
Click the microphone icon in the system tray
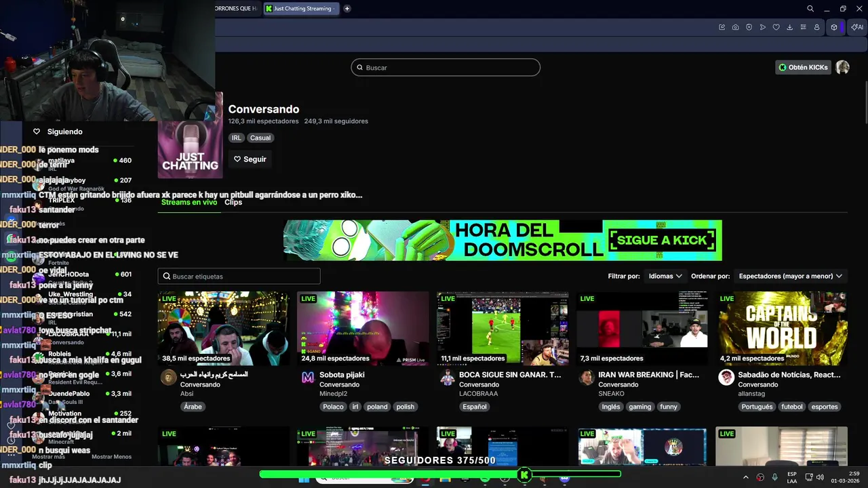click(x=774, y=477)
